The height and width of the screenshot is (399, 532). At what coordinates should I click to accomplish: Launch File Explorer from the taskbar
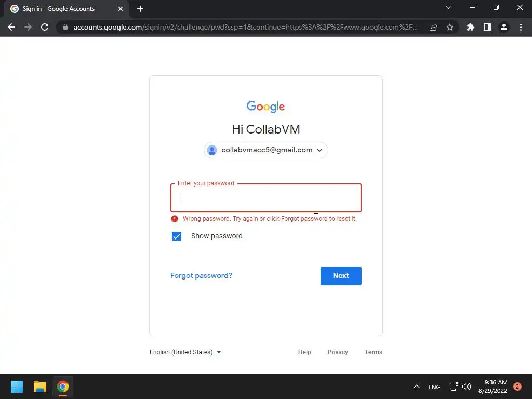[x=39, y=387]
